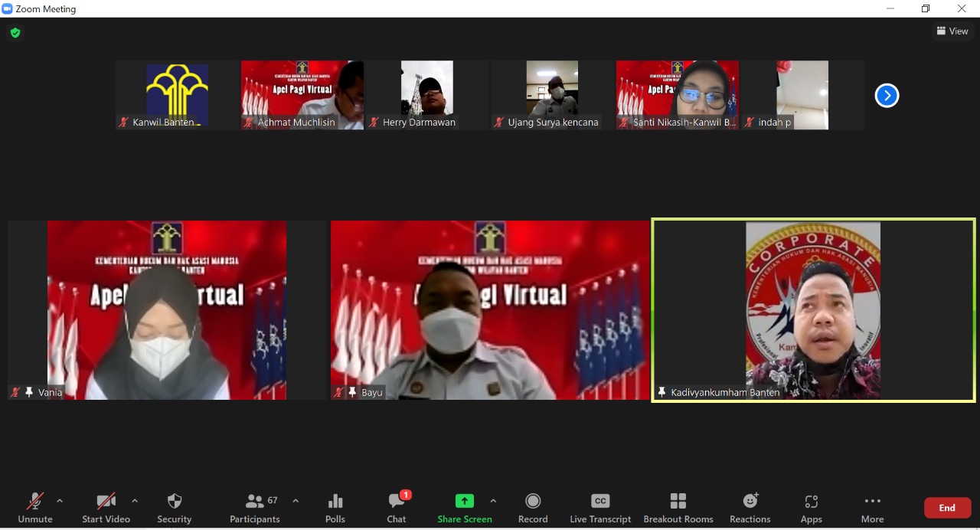Open Chat with unread message
Viewport: 980px width, 530px height.
point(396,507)
